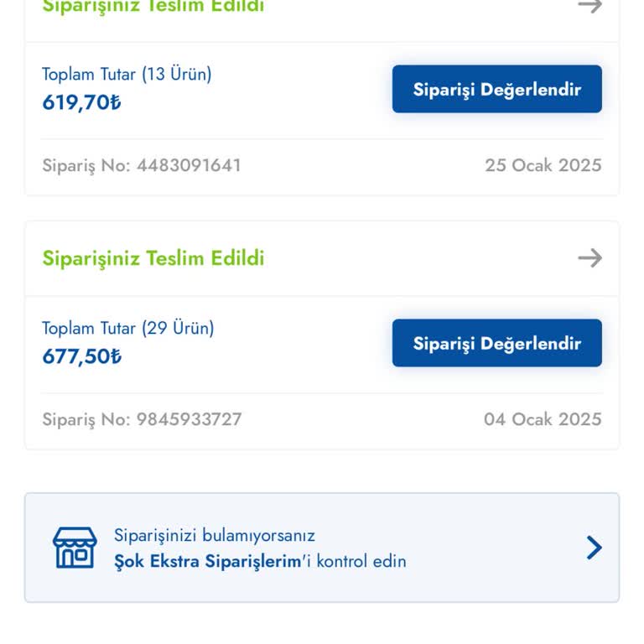Tap the store icon in the Şok Ekstra banner
The width and height of the screenshot is (644, 644).
[75, 548]
